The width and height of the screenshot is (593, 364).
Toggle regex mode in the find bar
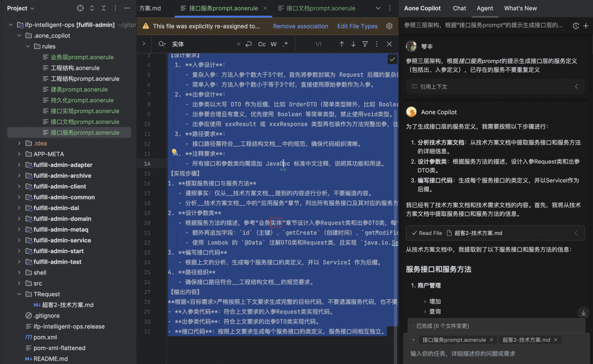tap(285, 44)
